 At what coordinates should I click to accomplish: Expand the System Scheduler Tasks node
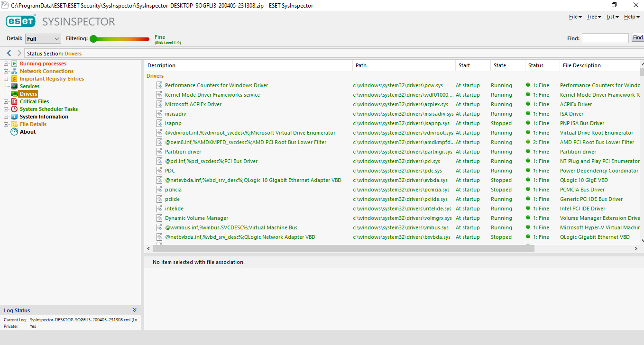pyautogui.click(x=6, y=109)
